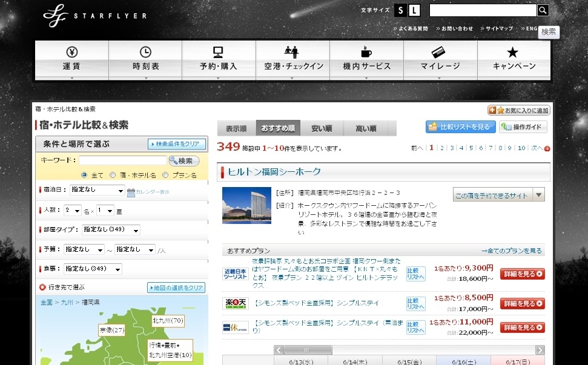Open ヒルトン福岡シーホーク hotel title
Screen dimensions: 588x365
[274, 172]
